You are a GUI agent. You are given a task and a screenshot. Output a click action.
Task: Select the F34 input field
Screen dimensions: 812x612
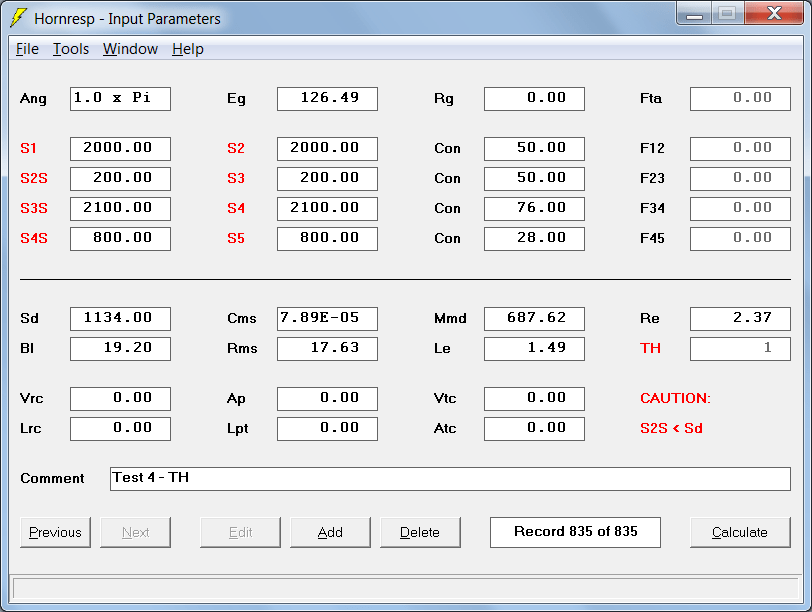(741, 209)
